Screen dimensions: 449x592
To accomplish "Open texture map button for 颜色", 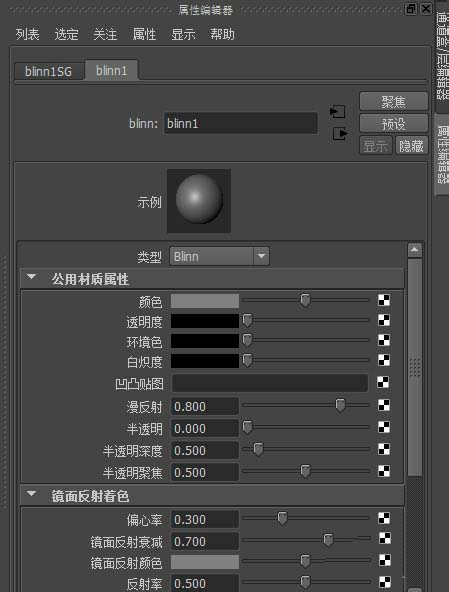I will (x=384, y=300).
